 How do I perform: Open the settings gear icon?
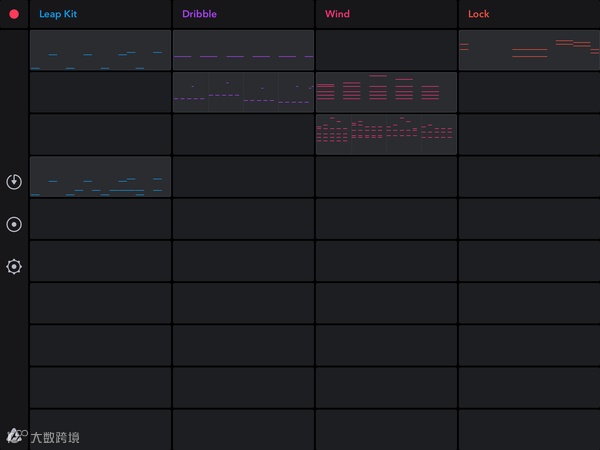tap(14, 266)
